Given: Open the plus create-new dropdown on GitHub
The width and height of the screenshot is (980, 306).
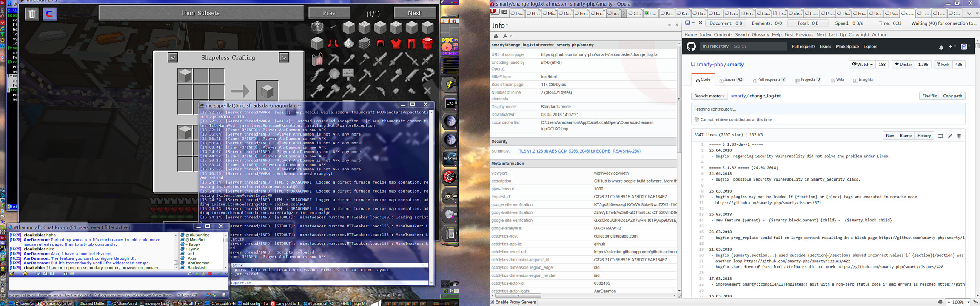Looking at the screenshot, I should tap(952, 47).
